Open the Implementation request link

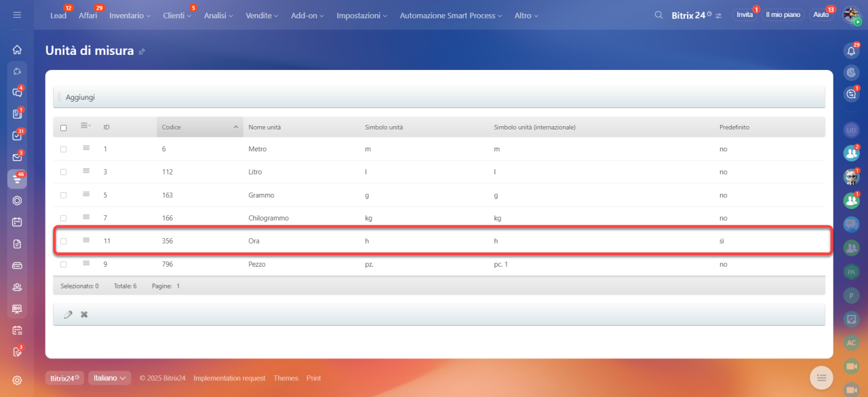229,378
